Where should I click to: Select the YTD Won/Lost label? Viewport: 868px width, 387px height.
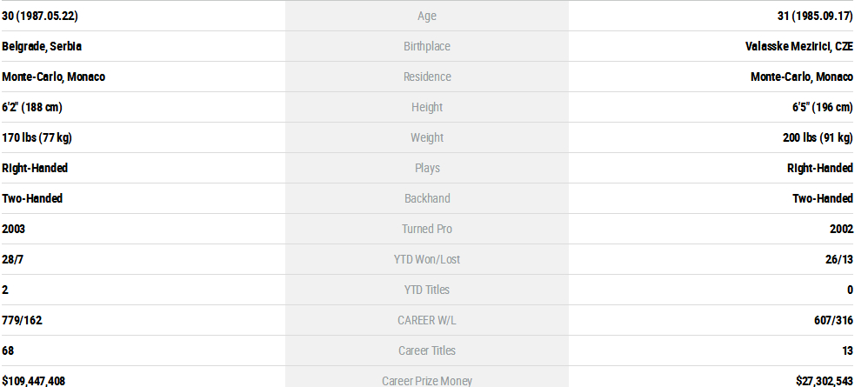pos(427,259)
